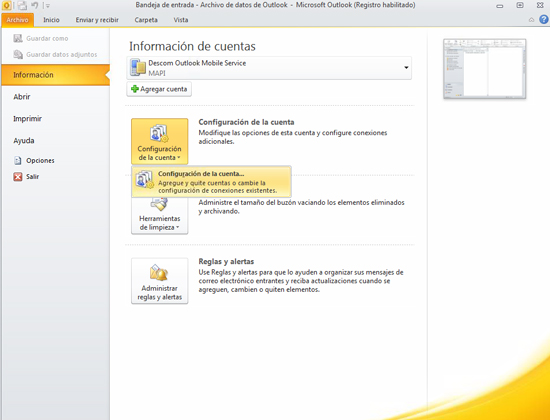This screenshot has width=550, height=420.
Task: Select Información in the sidebar
Action: [56, 75]
